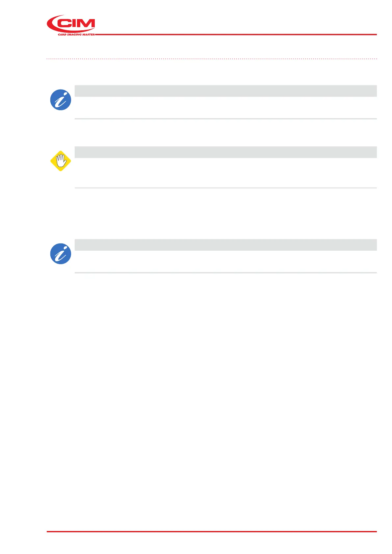The image size is (392, 554).
Task: Click the gray bar beside the upper info icon
Action: click(225, 91)
